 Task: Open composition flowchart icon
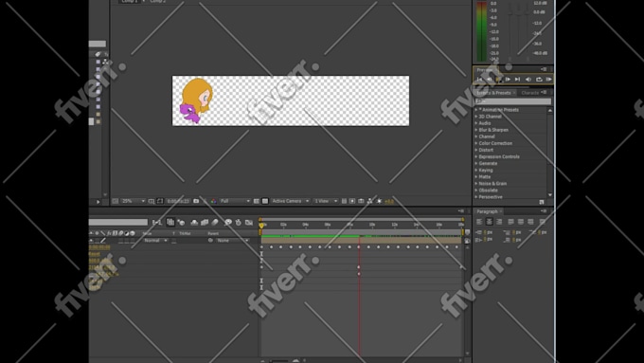[369, 201]
